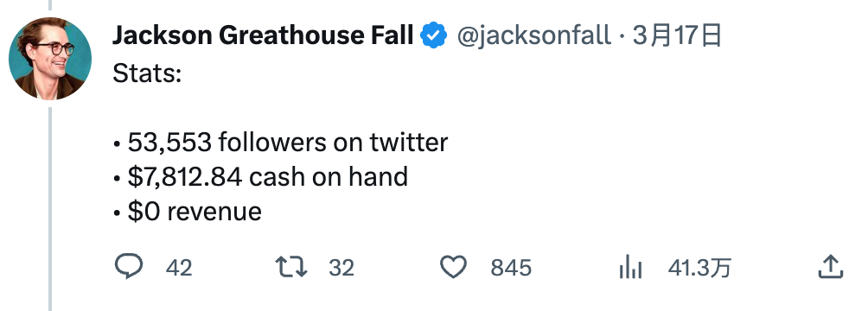Click the thread line above avatar

50,5
